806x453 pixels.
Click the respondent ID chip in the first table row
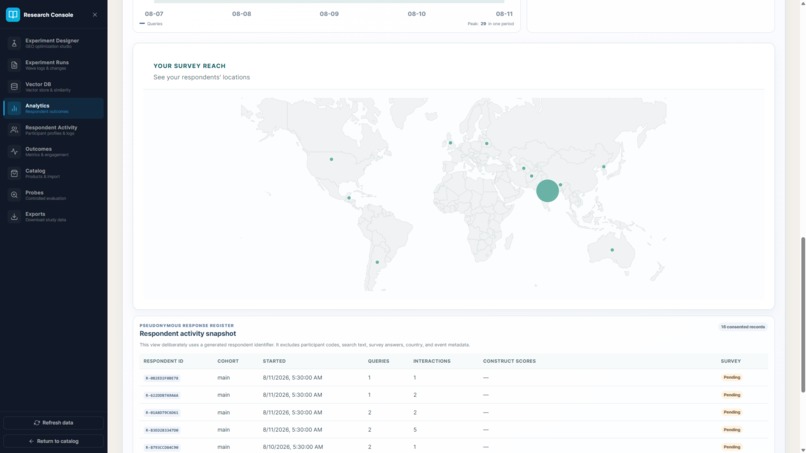(x=162, y=378)
